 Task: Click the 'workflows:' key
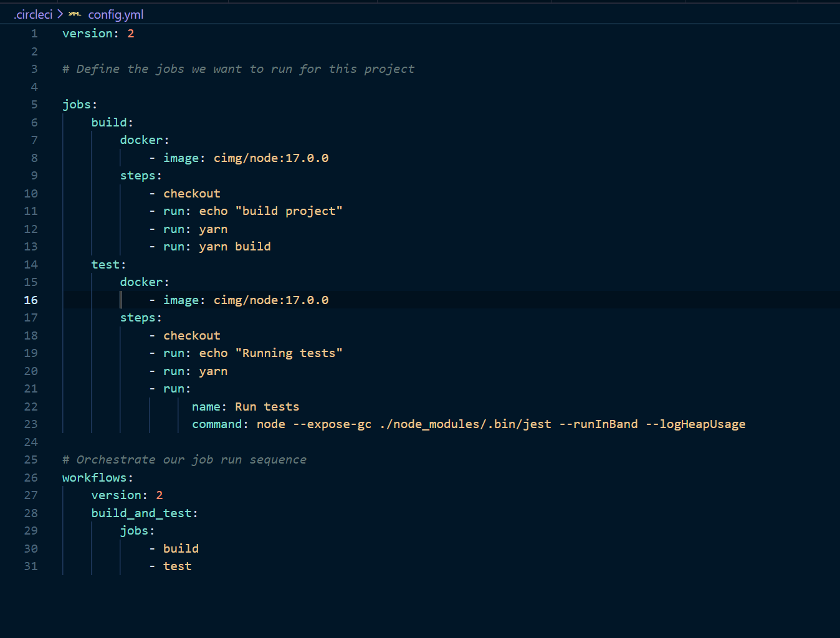[97, 478]
